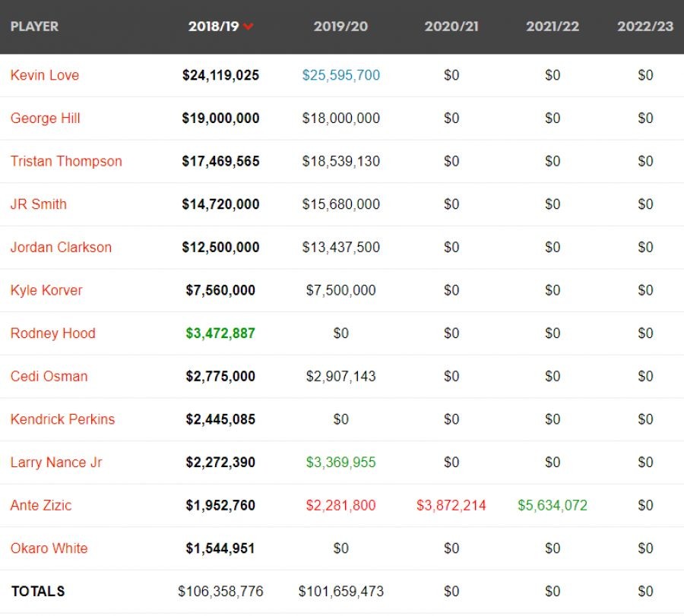View Cedi Osman's contract page
Viewport: 684px width, 616px height.
point(49,376)
